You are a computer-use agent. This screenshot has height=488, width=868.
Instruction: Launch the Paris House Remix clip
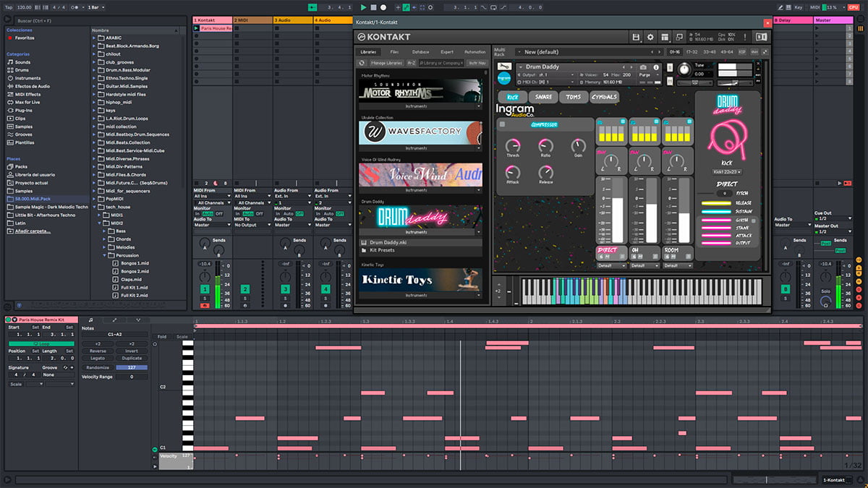pos(197,28)
